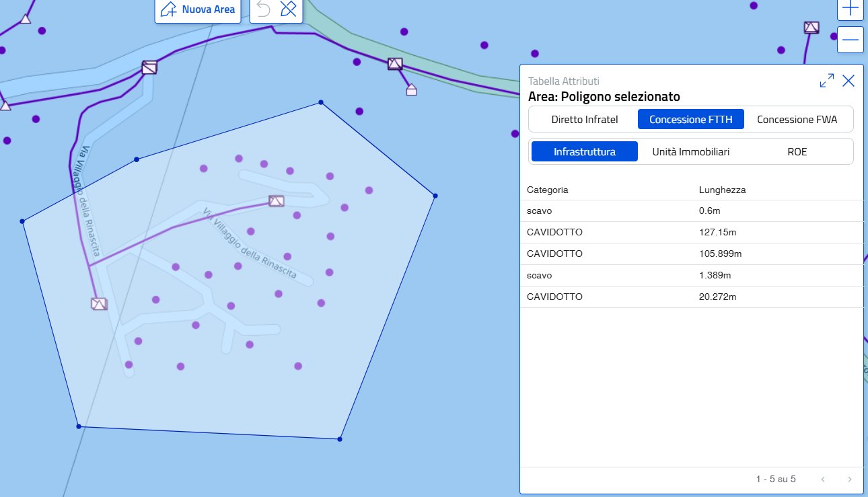Click the erase drawing icon
The width and height of the screenshot is (868, 497).
click(288, 9)
